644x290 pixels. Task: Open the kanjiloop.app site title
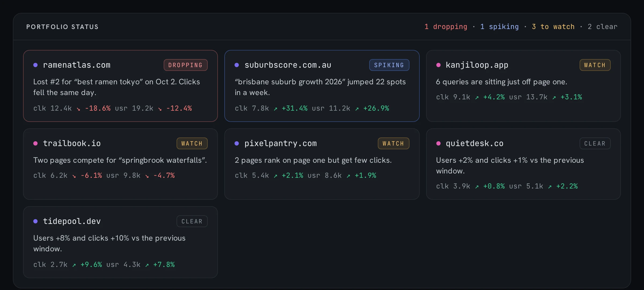(477, 65)
